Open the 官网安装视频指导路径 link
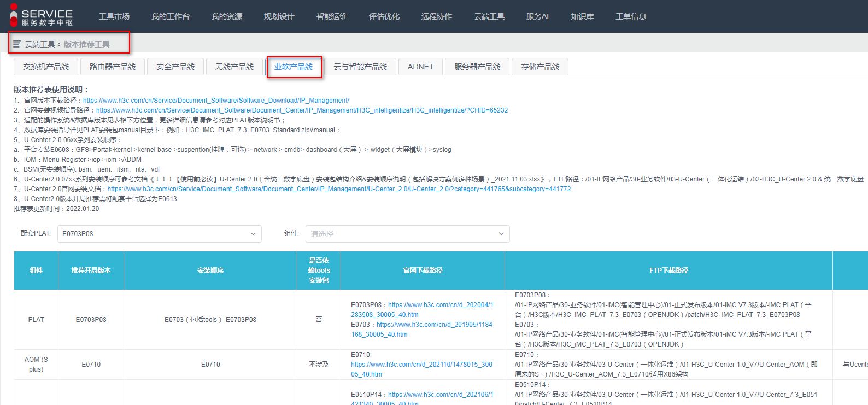Screen dimensions: 868x405 [x=302, y=110]
